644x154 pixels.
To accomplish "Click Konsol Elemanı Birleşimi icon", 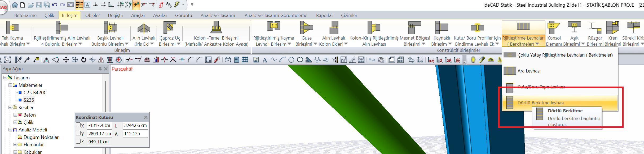I will (x=554, y=28).
